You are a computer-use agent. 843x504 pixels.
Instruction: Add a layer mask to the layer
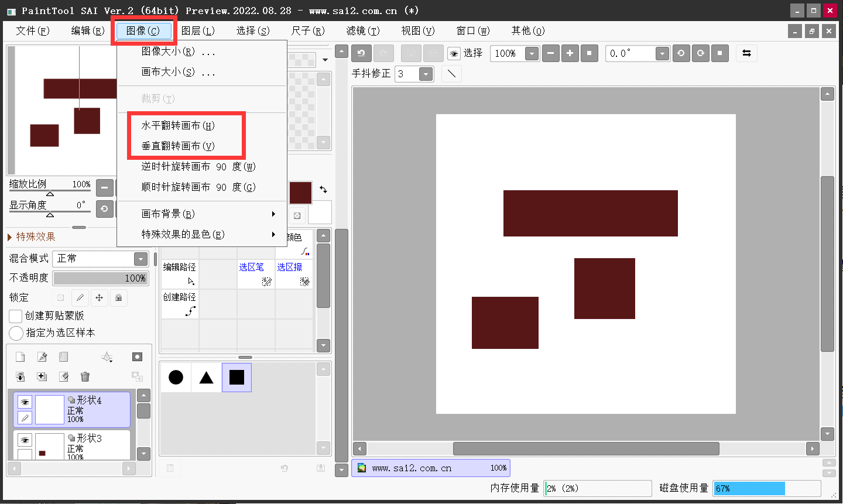point(137,357)
